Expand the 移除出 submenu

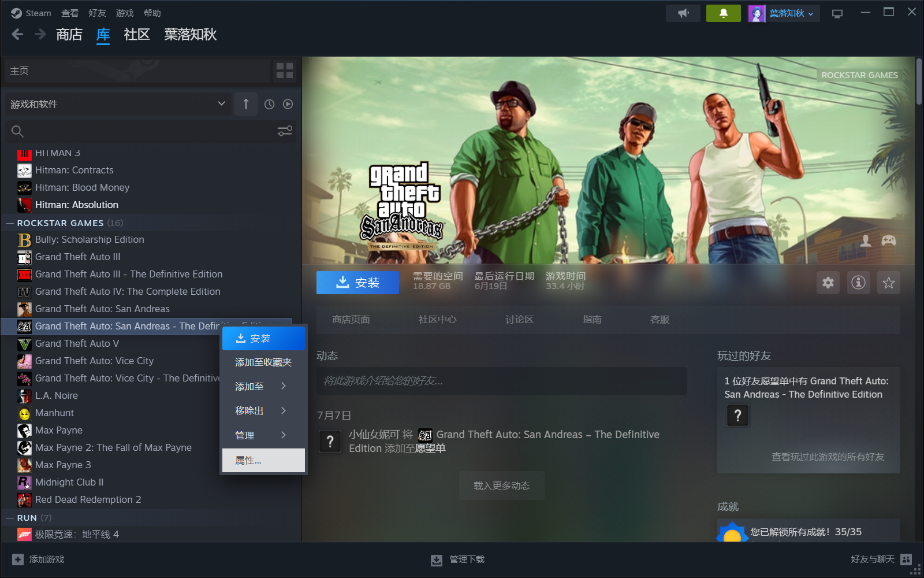(x=263, y=410)
